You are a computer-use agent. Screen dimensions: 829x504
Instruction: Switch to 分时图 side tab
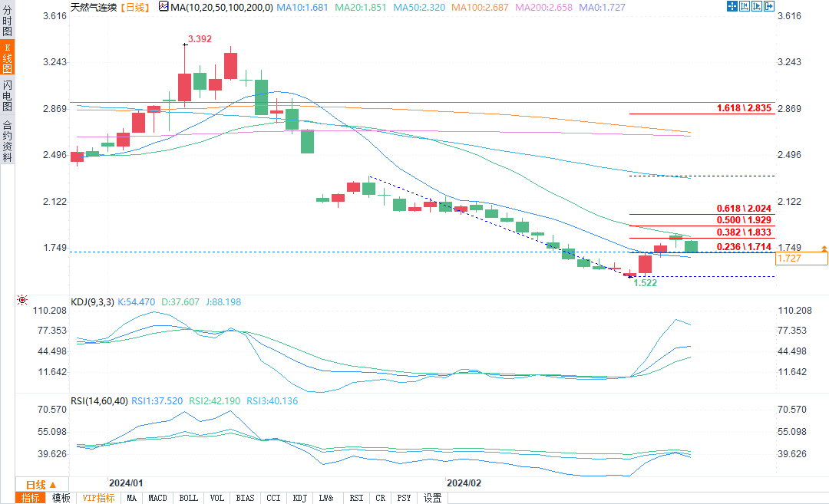[7, 18]
